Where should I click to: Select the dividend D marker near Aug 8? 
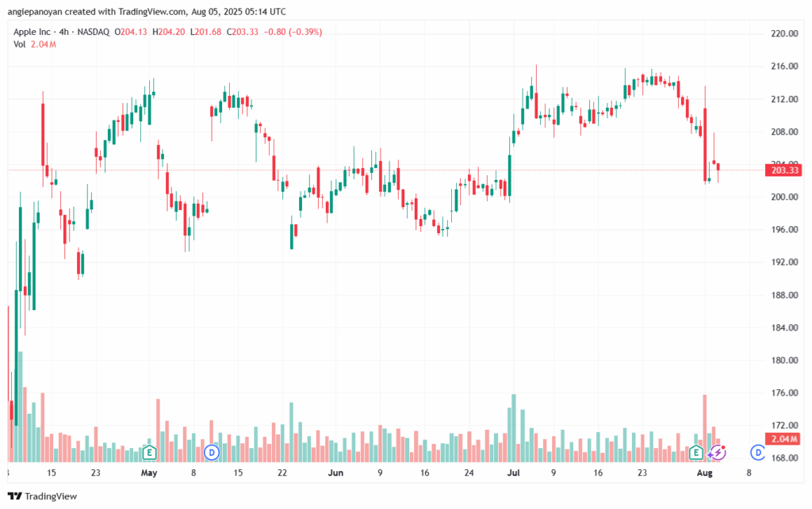pos(757,453)
